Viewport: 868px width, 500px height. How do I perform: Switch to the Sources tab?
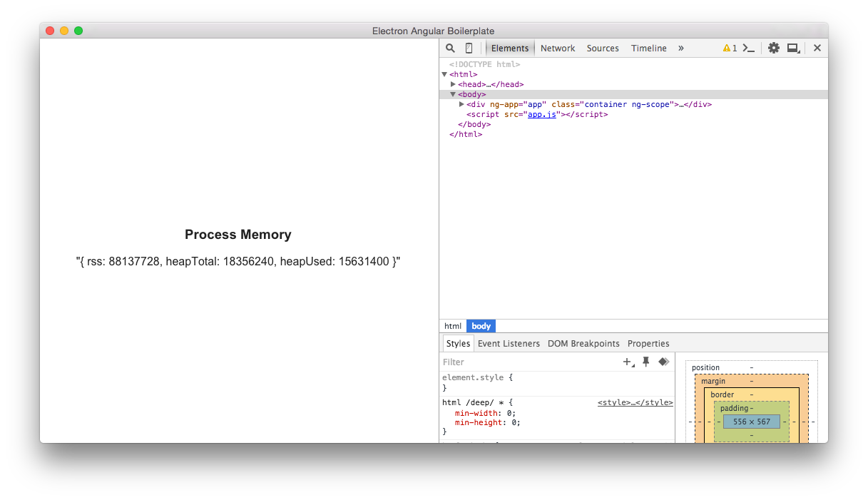pyautogui.click(x=603, y=48)
